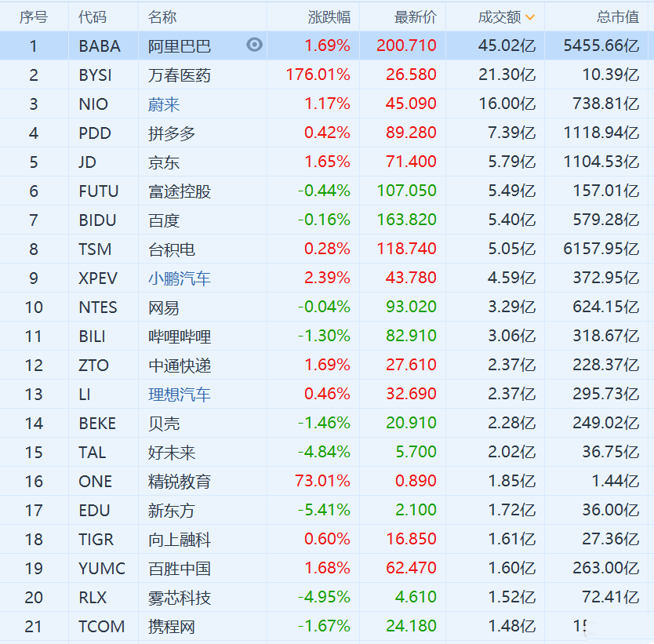The image size is (654, 644).
Task: Select the 中通快递 stock name
Action: coord(180,366)
